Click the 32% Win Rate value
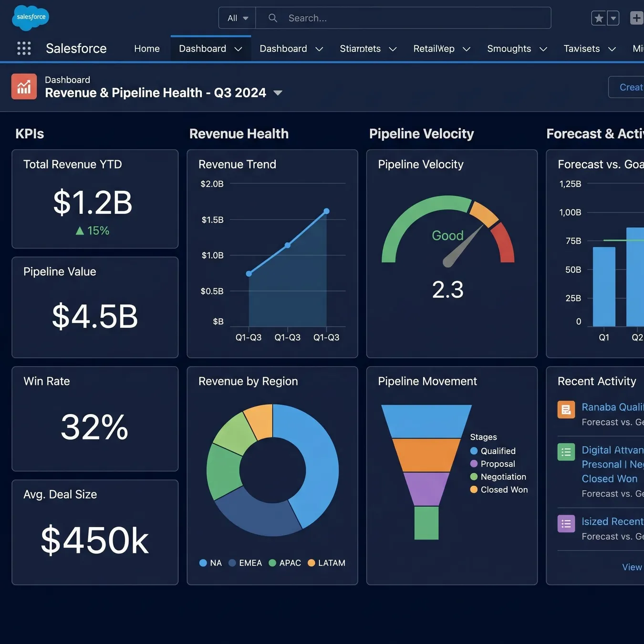Screen dimensions: 644x644 tap(94, 427)
